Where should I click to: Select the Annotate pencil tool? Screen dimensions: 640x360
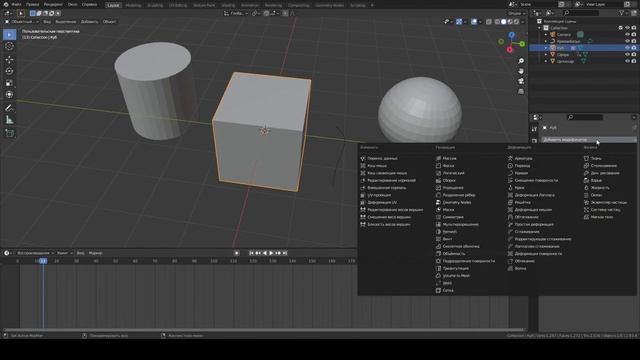click(9, 108)
